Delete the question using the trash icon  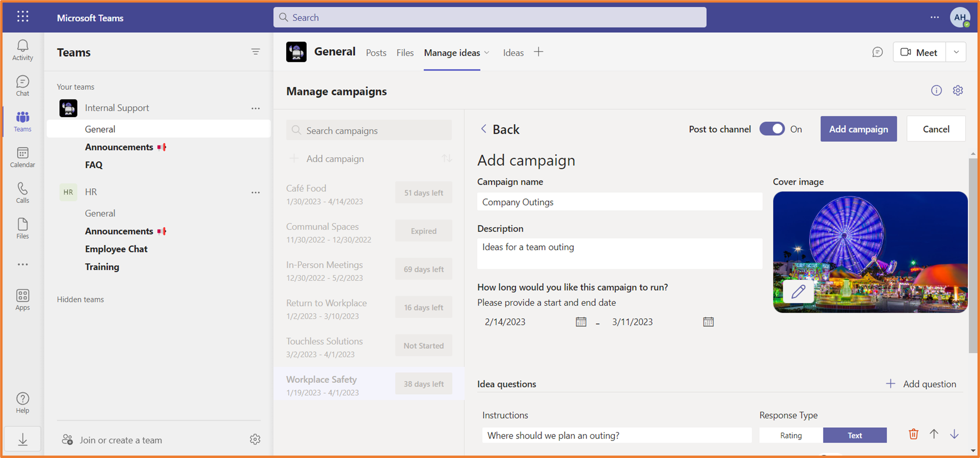913,434
